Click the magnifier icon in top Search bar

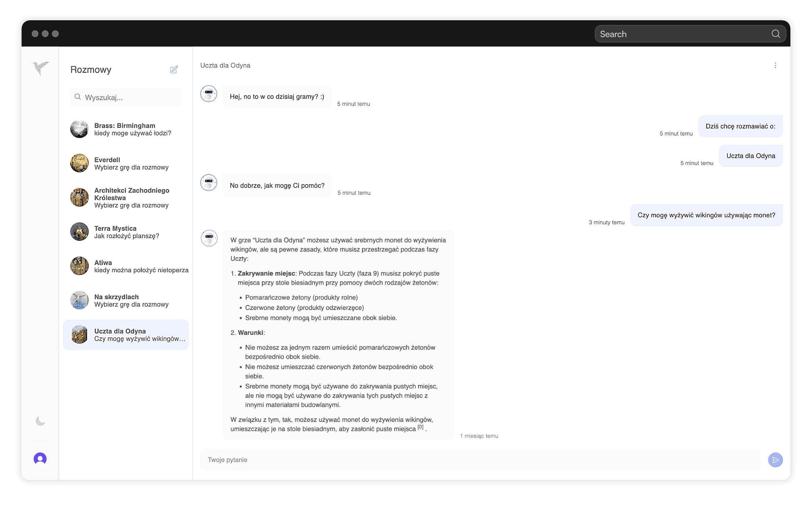click(x=776, y=34)
